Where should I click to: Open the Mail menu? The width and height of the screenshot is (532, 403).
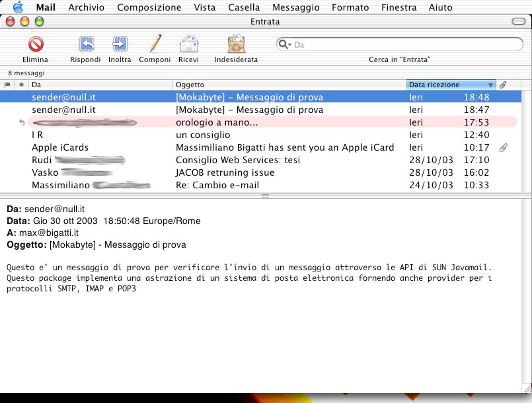tap(46, 7)
